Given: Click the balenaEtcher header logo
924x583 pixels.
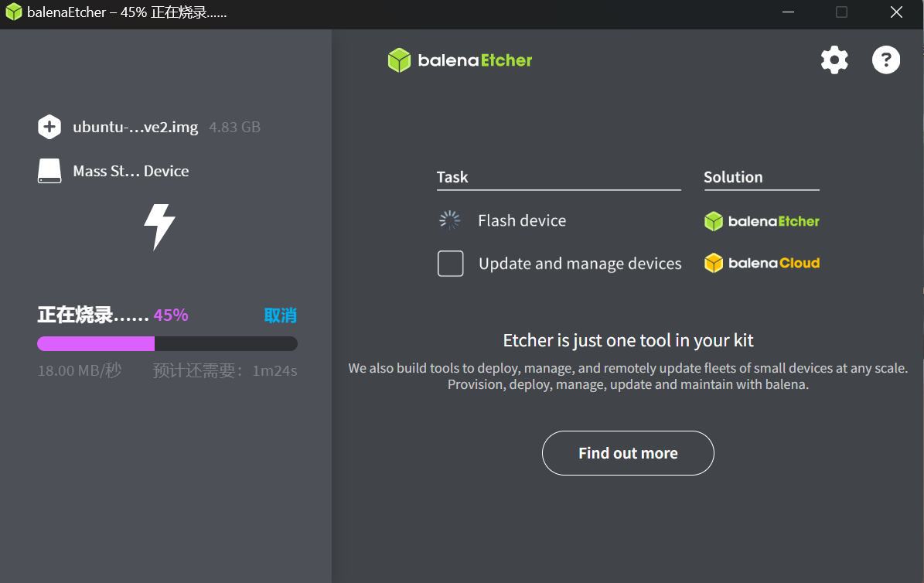Looking at the screenshot, I should [x=460, y=60].
